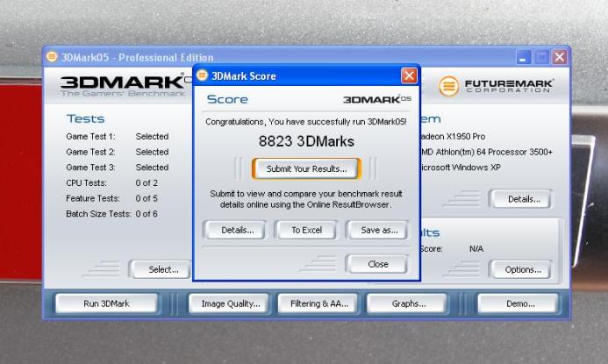Click Save as... button
608x364 pixels.
[377, 230]
